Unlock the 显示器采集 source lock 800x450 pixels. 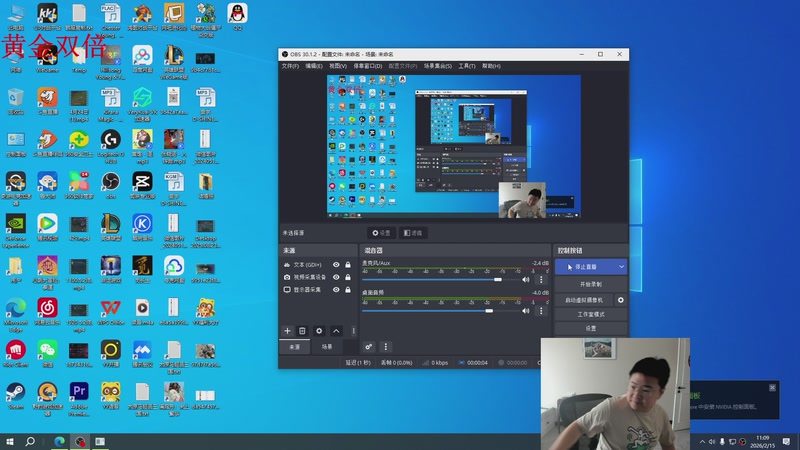click(348, 289)
